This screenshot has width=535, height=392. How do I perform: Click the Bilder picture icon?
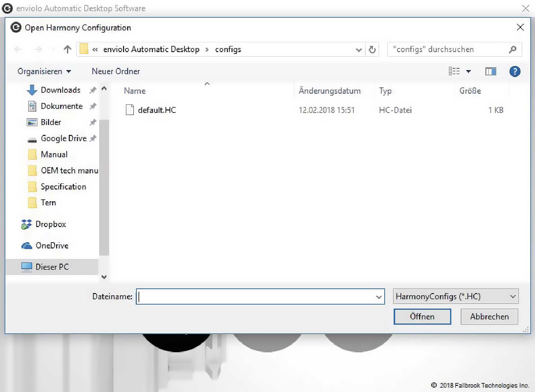coord(32,122)
